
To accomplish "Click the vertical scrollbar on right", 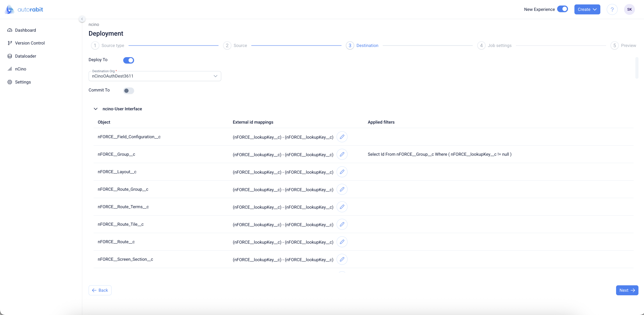I will (637, 68).
